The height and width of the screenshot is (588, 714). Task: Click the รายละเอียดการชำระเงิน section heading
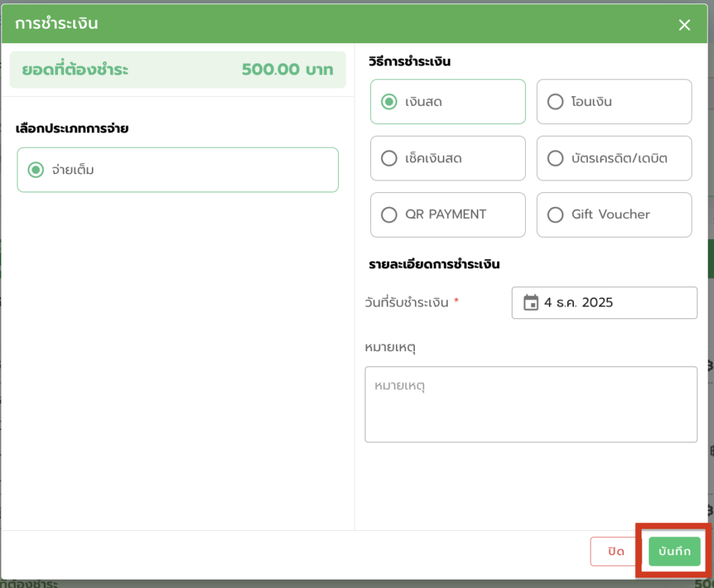pyautogui.click(x=434, y=264)
